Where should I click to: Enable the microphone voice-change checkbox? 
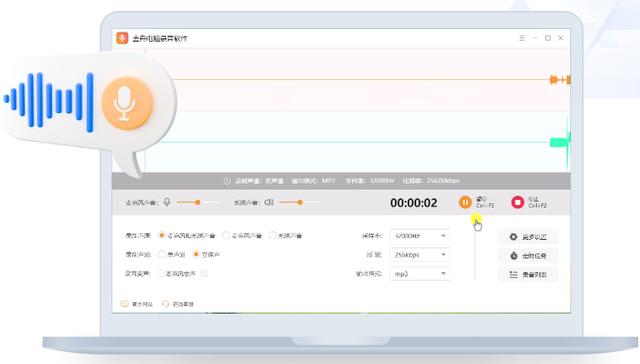(x=162, y=273)
